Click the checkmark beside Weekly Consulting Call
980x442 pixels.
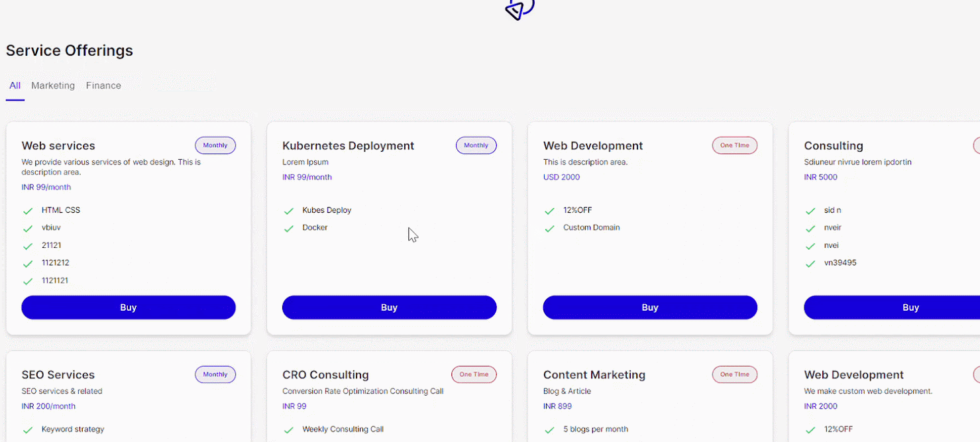[288, 429]
